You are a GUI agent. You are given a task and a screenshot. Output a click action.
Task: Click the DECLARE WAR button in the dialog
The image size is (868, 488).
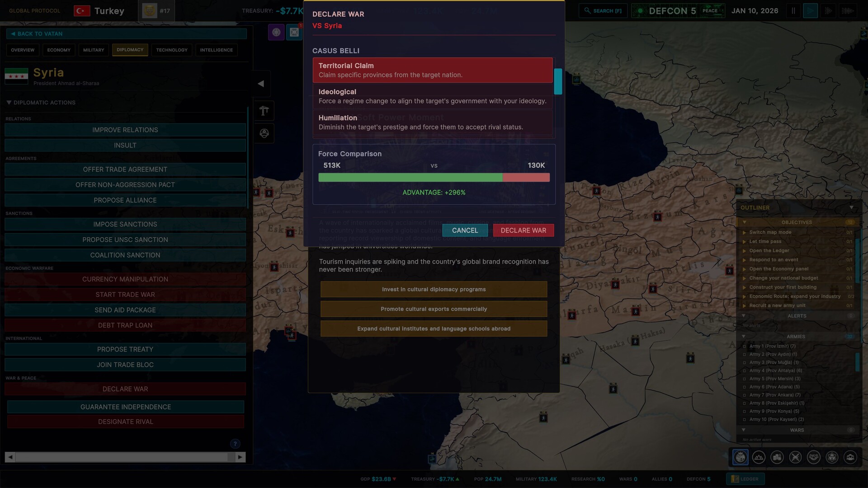[x=523, y=230]
